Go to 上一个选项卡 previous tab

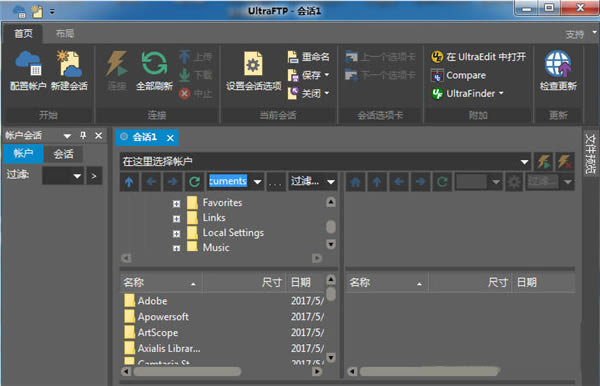coord(380,57)
